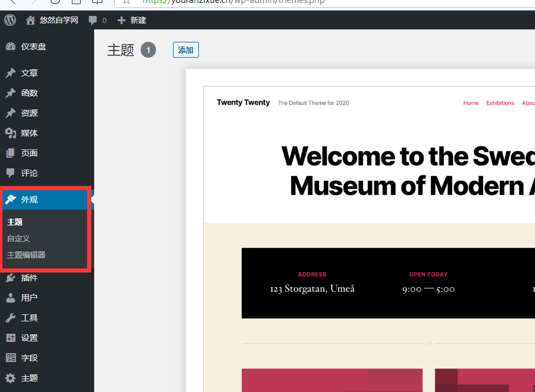Open the 工具 tools menu
Screen dimensions: 535x392
point(29,318)
